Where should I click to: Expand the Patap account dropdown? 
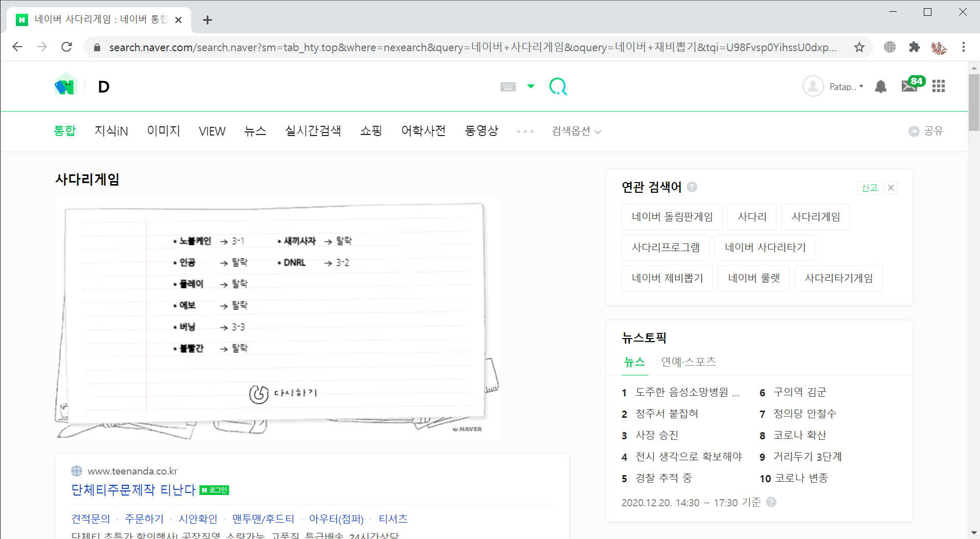click(847, 87)
